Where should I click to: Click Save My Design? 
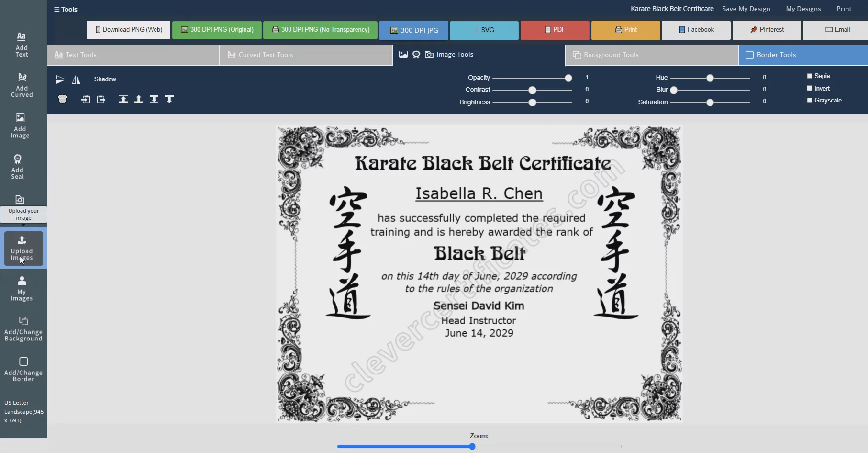pyautogui.click(x=746, y=9)
